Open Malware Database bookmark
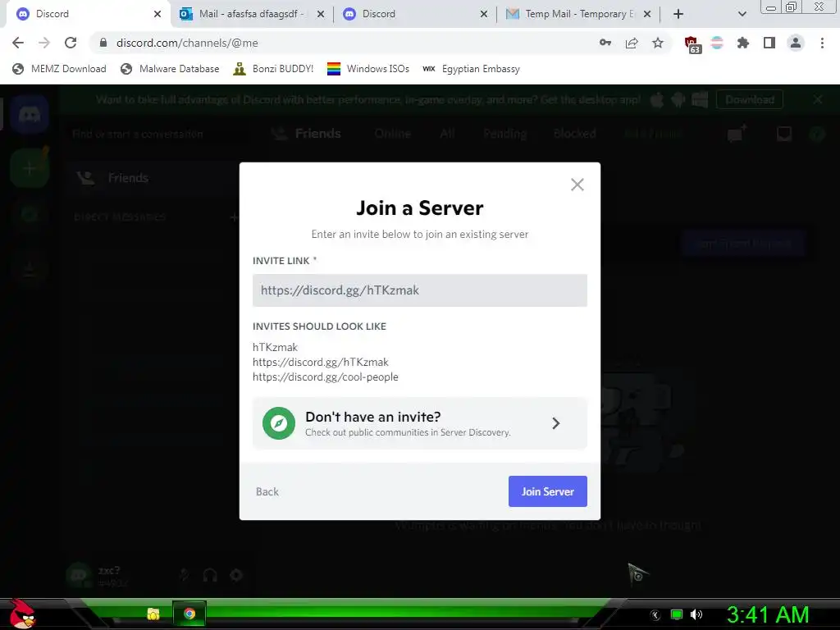Viewport: 840px width, 630px height. coord(171,69)
